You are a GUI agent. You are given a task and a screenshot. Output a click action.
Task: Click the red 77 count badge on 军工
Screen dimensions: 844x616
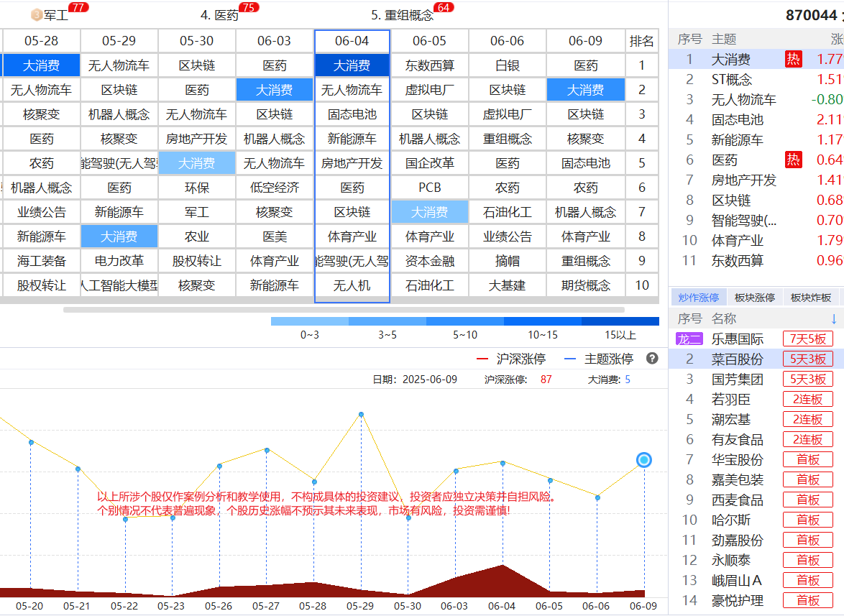coord(78,7)
